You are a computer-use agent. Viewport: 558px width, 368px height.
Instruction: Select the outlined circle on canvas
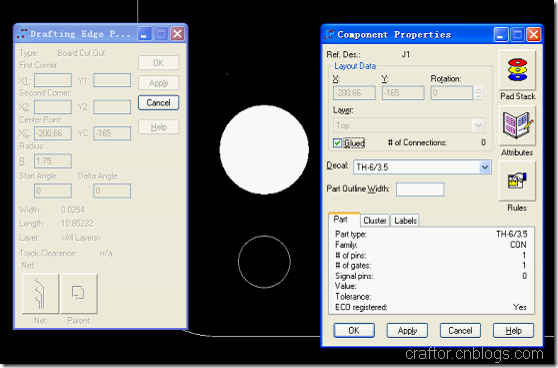click(264, 262)
